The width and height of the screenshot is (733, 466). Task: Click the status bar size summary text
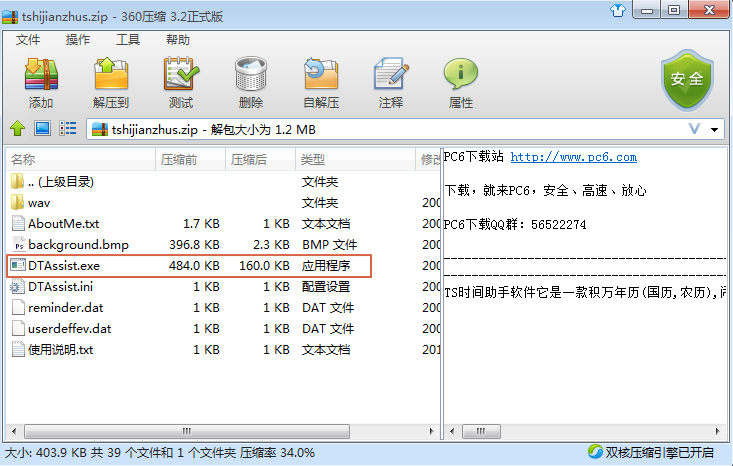pyautogui.click(x=159, y=452)
